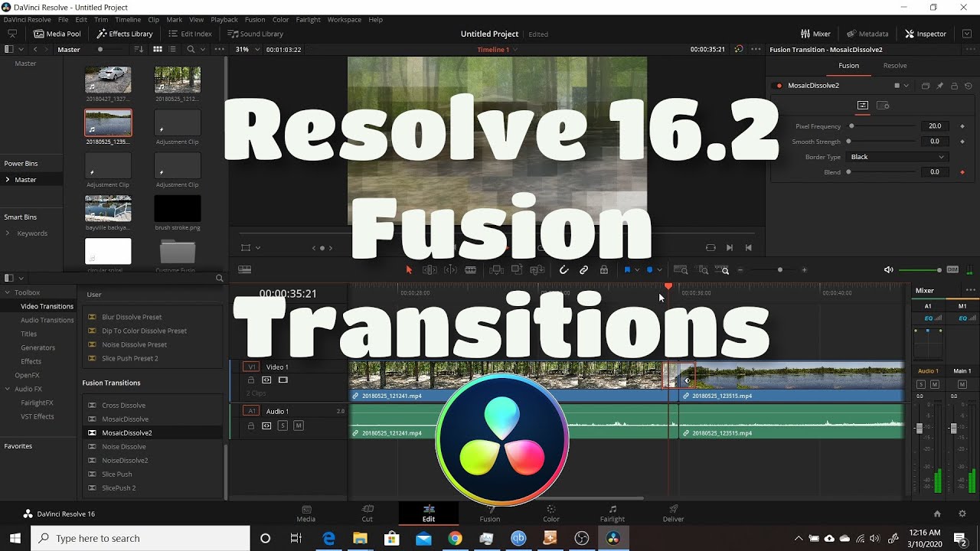The image size is (980, 551).
Task: Click the Detail Zoom icon
Action: (x=703, y=270)
